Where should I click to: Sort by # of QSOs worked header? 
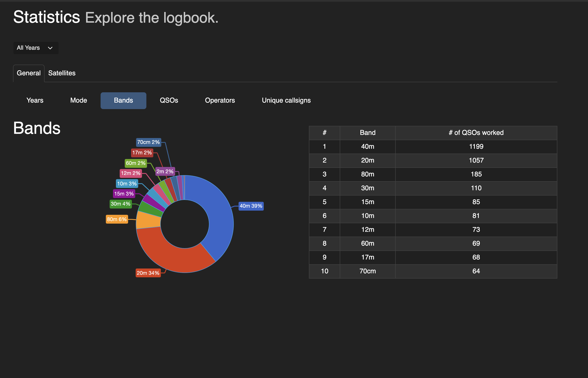pos(476,133)
